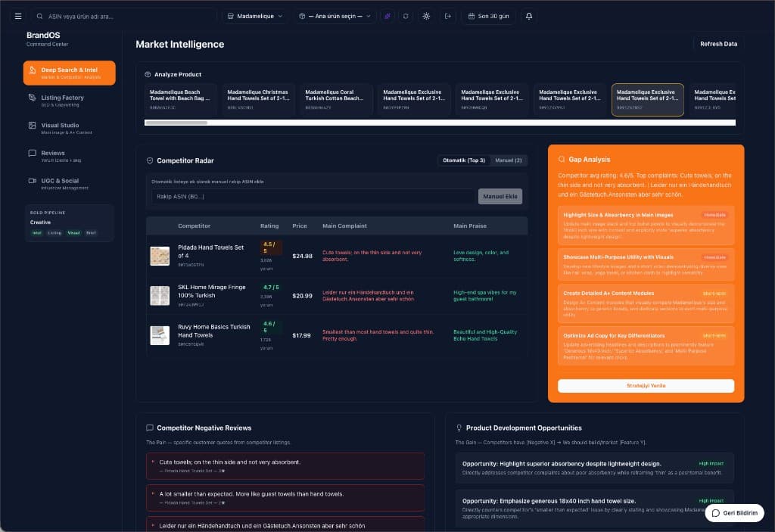The image size is (775, 532).
Task: Select Madamelique Coral Turkish Cotton Beach card
Action: coord(336,100)
